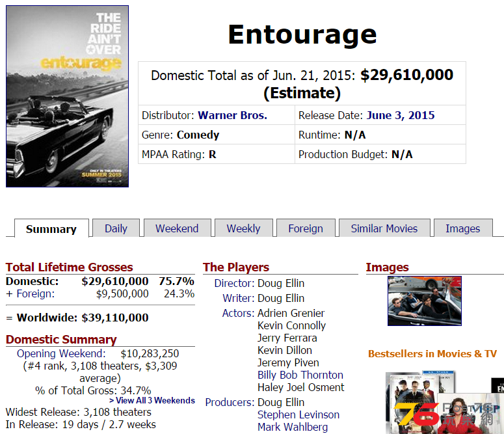504x434 pixels.
Task: Click The Players section heading
Action: [236, 267]
